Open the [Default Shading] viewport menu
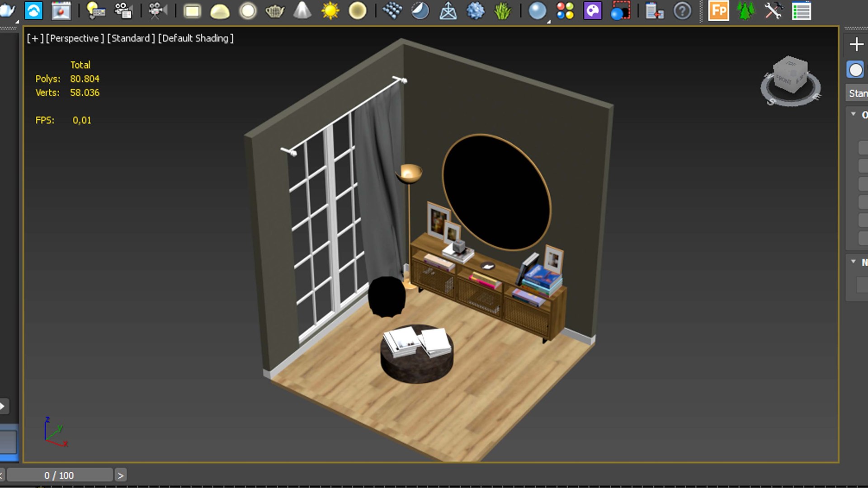 point(196,38)
